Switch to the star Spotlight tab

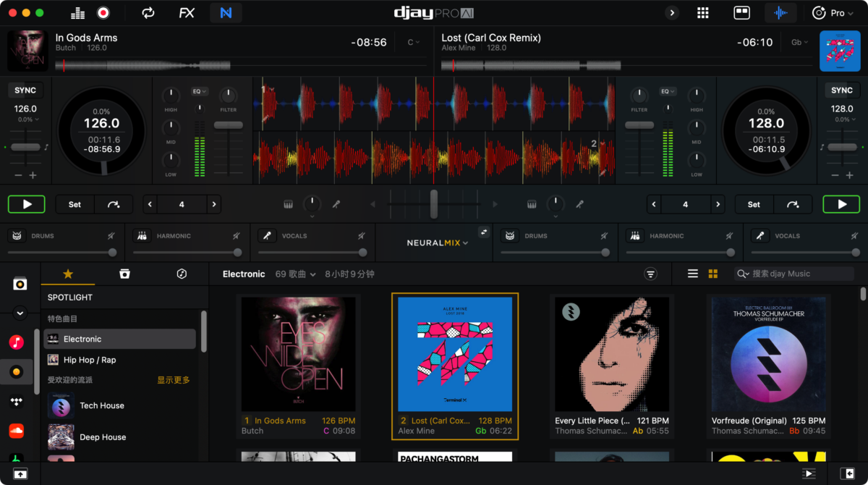coord(68,274)
